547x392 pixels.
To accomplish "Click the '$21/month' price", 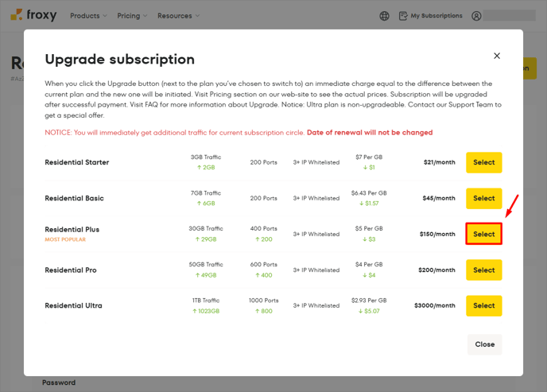I will (439, 162).
